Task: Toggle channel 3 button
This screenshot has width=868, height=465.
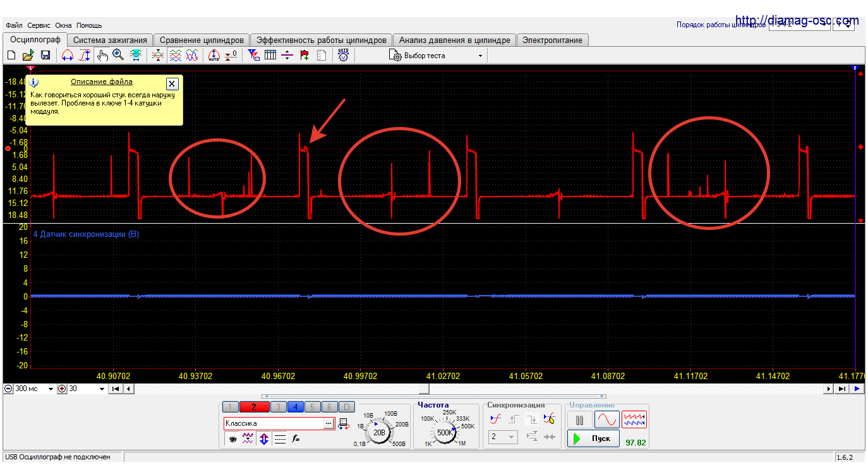Action: 278,407
